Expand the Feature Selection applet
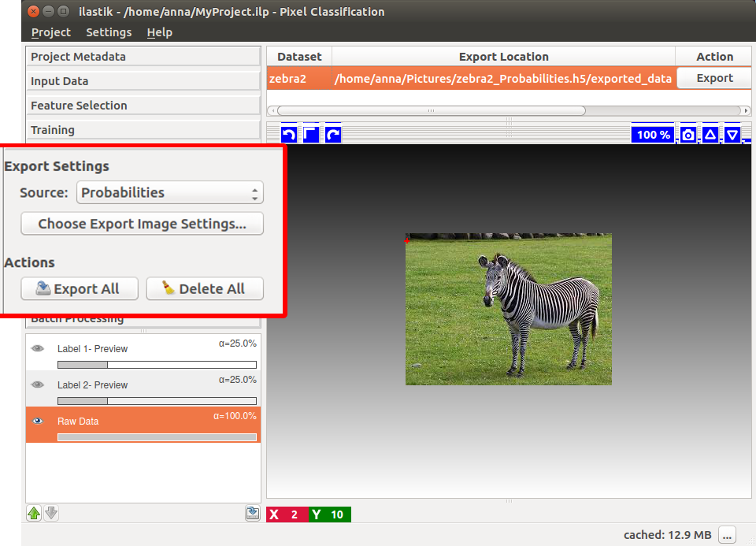 pos(143,106)
